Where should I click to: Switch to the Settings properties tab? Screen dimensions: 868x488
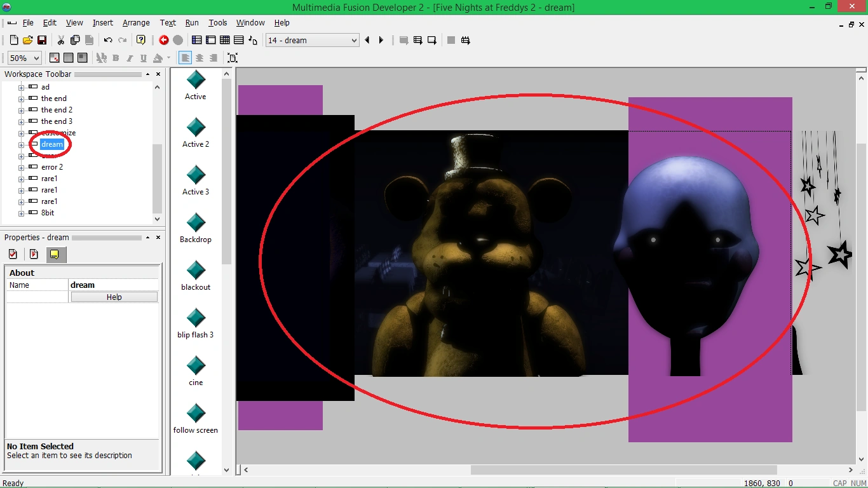click(13, 254)
